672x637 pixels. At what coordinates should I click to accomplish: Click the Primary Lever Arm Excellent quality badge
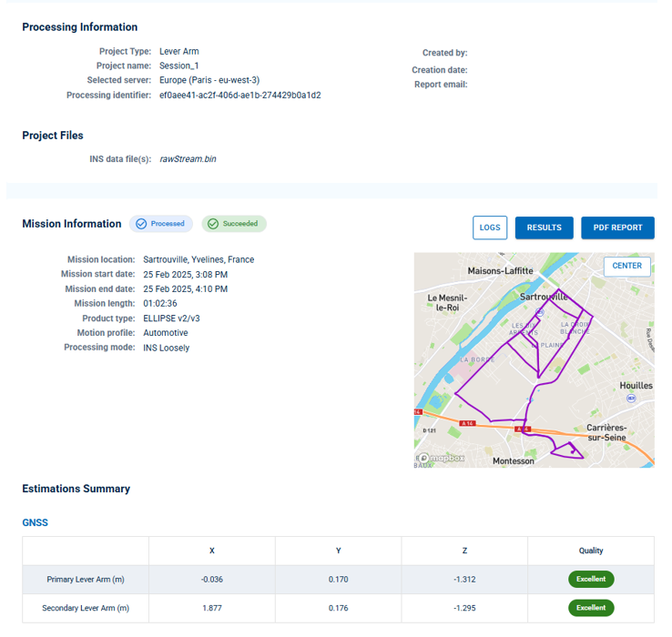[x=591, y=579]
